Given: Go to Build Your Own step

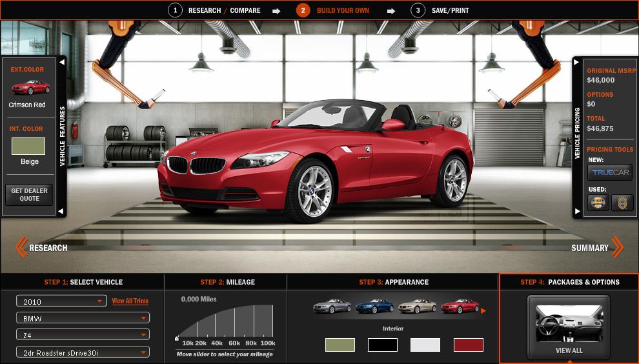Looking at the screenshot, I should (x=343, y=10).
